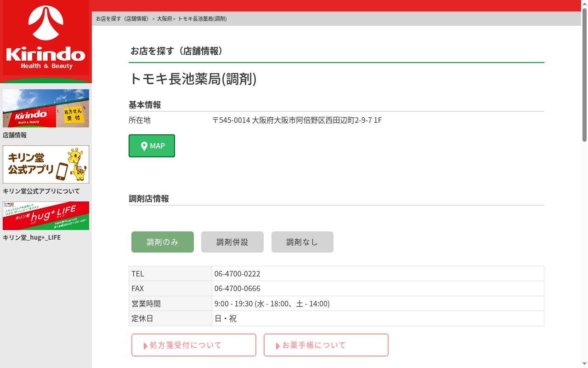This screenshot has height=368, width=588.
Task: Click the 店舗情報 sidebar link
Action: pos(15,135)
